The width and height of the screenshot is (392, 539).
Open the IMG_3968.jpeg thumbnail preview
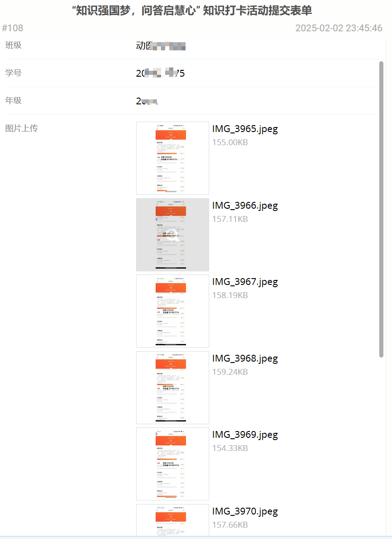172,387
